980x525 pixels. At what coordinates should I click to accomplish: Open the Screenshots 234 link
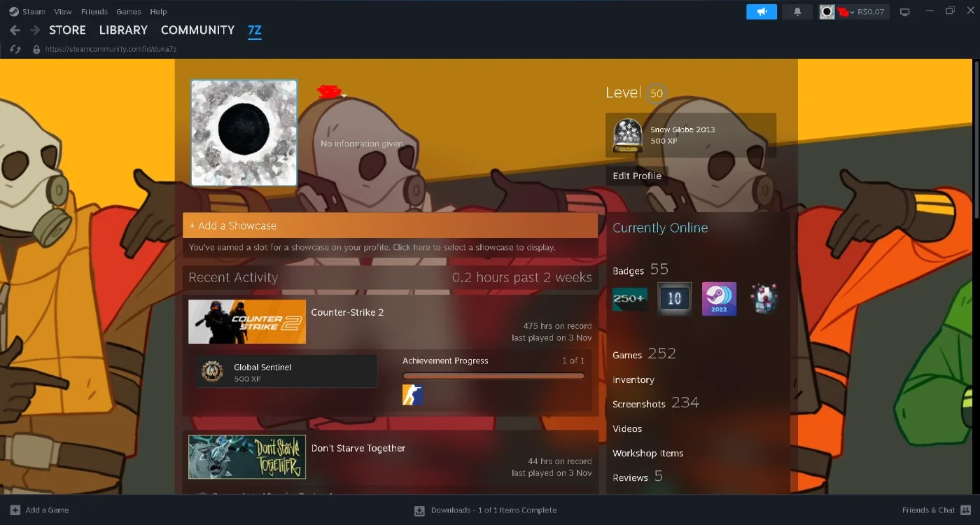point(656,402)
